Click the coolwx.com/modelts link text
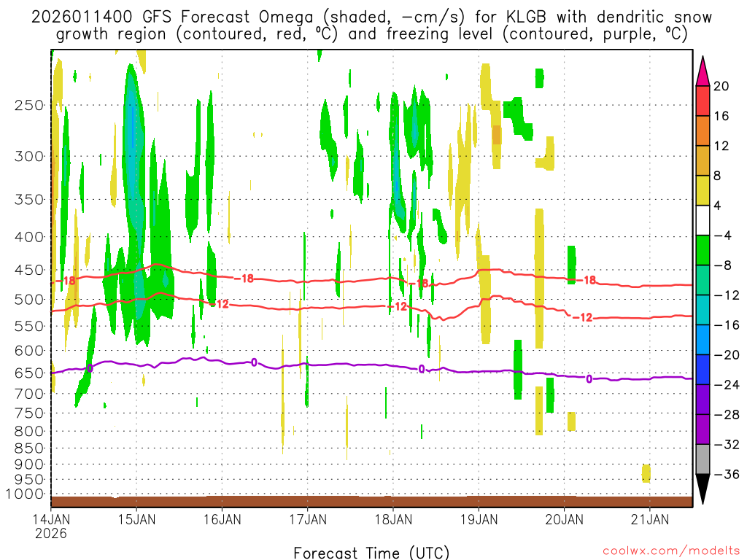Viewport: 747px width, 560px height. coord(671,551)
